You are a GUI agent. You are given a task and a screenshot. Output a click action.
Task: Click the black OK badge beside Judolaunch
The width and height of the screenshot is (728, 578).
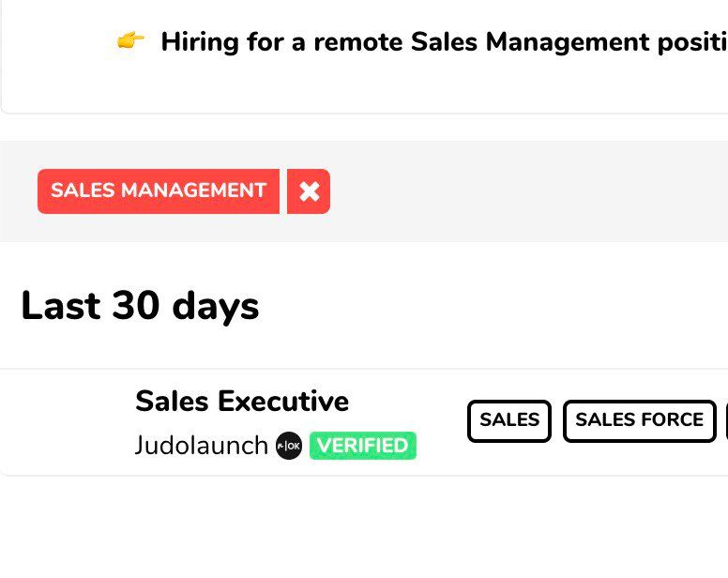(x=289, y=446)
